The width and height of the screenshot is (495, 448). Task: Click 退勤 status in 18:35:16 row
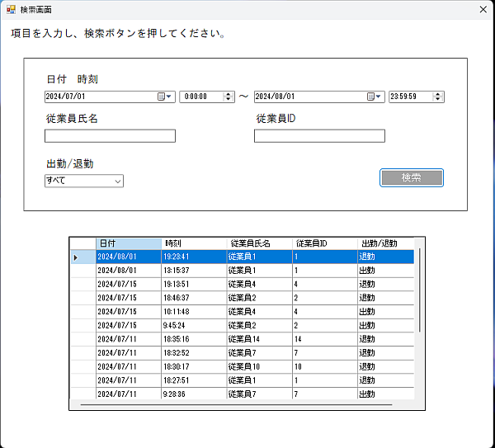(386, 339)
